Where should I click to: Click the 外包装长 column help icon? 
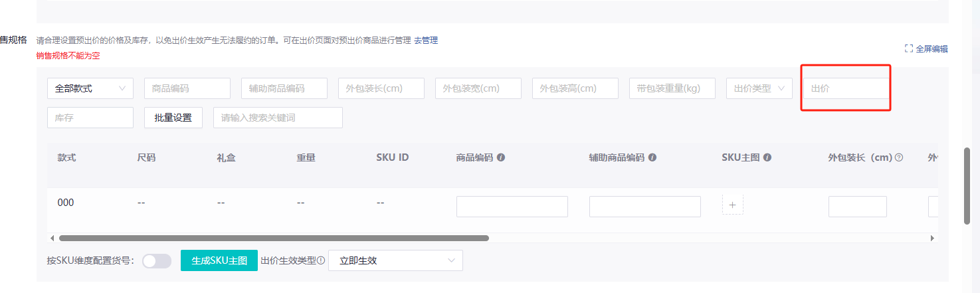(x=899, y=158)
